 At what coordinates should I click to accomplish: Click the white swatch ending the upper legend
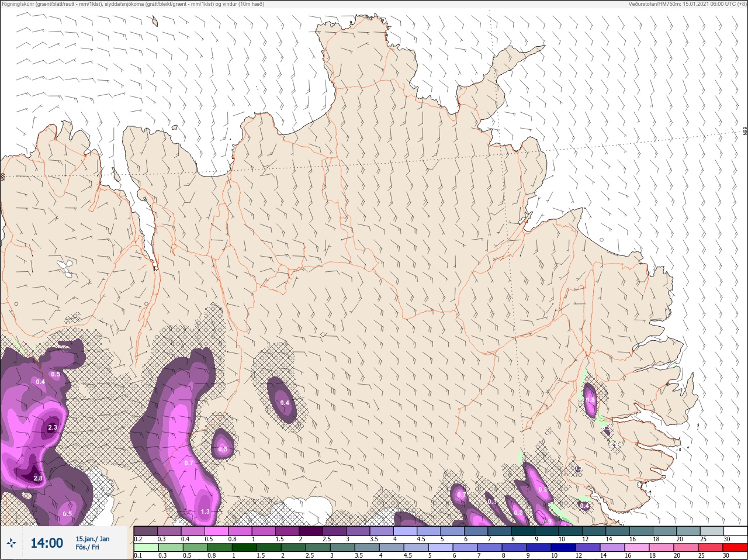tap(736, 531)
